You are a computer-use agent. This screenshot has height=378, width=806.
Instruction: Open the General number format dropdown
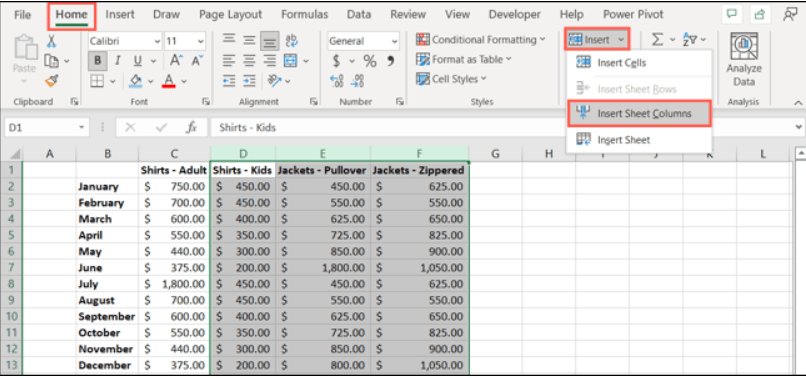(x=395, y=42)
